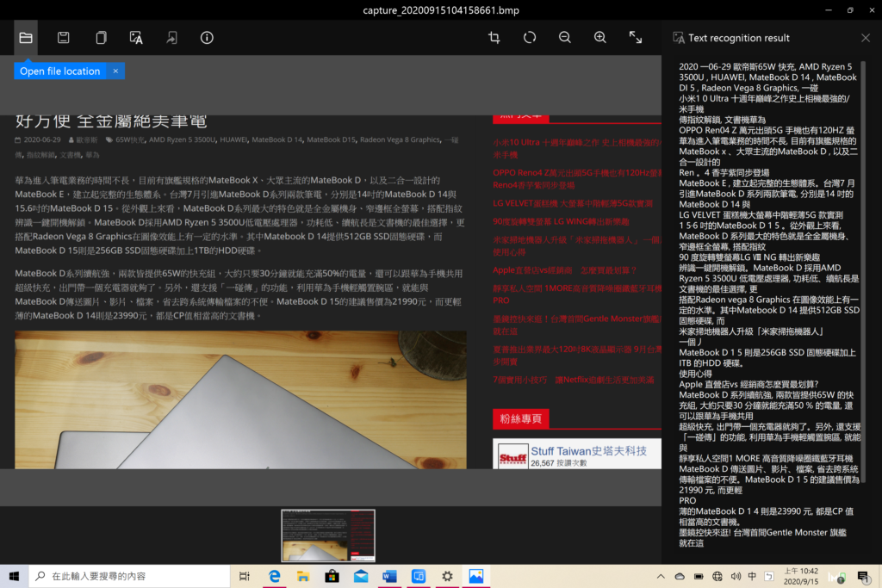Rotate the image
Image resolution: width=882 pixels, height=588 pixels.
pos(530,38)
